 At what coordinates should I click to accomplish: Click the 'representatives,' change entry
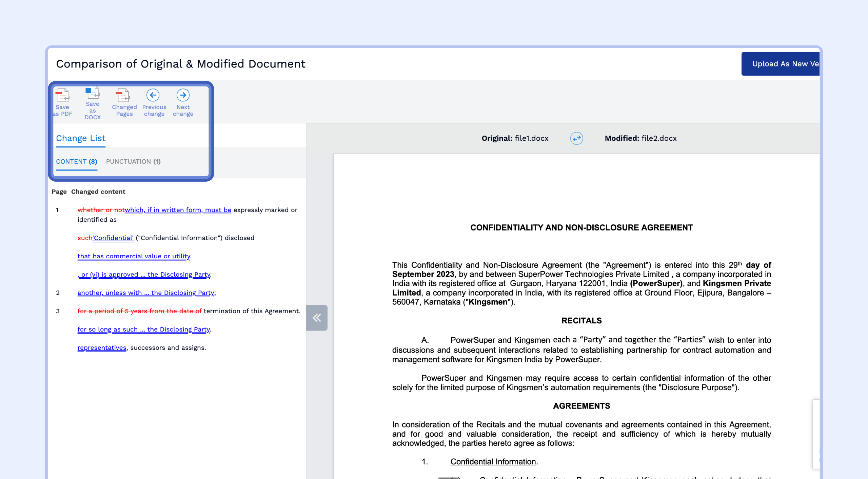point(102,348)
